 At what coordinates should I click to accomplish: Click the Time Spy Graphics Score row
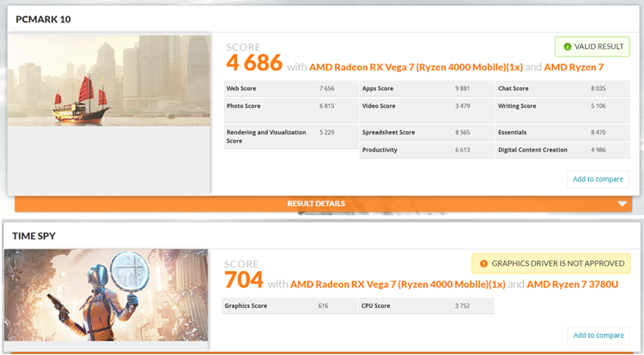point(289,306)
